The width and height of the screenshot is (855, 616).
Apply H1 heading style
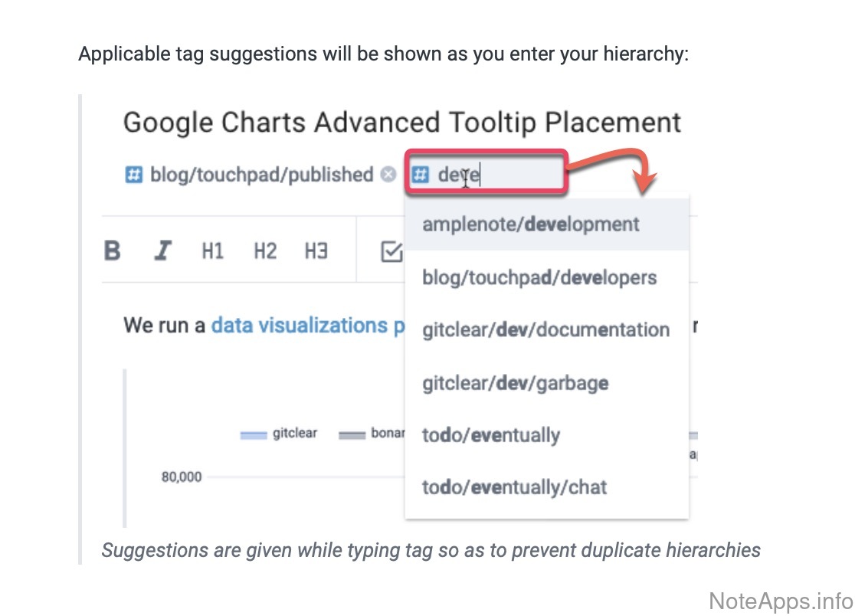click(x=212, y=251)
